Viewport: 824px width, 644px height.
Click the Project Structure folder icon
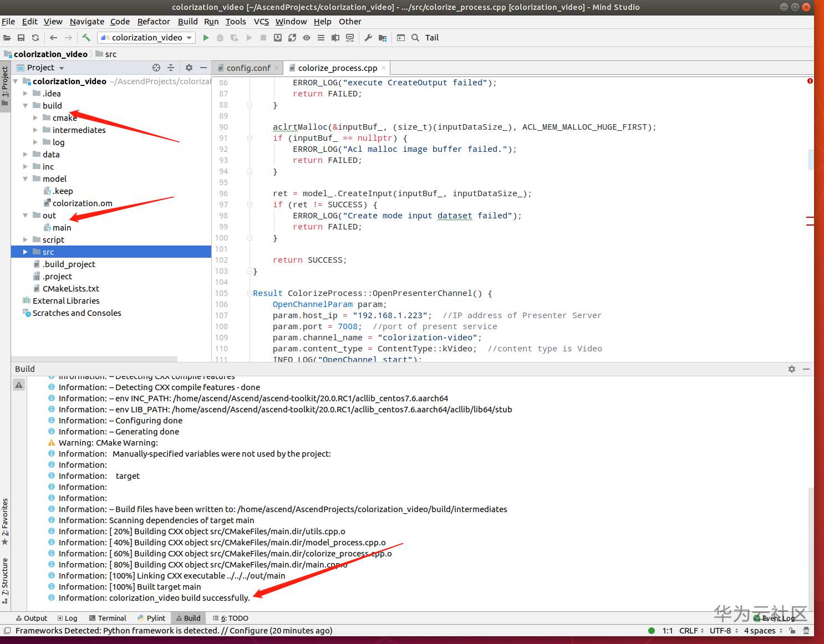pos(383,38)
